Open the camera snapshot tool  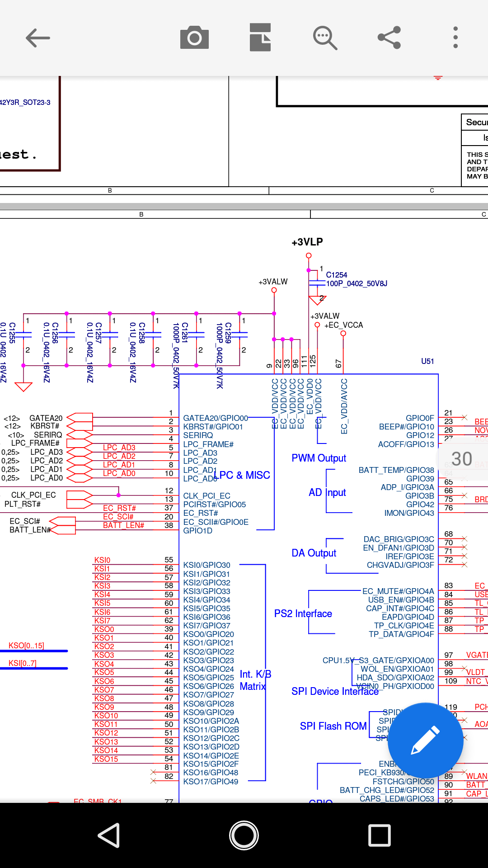[x=194, y=38]
